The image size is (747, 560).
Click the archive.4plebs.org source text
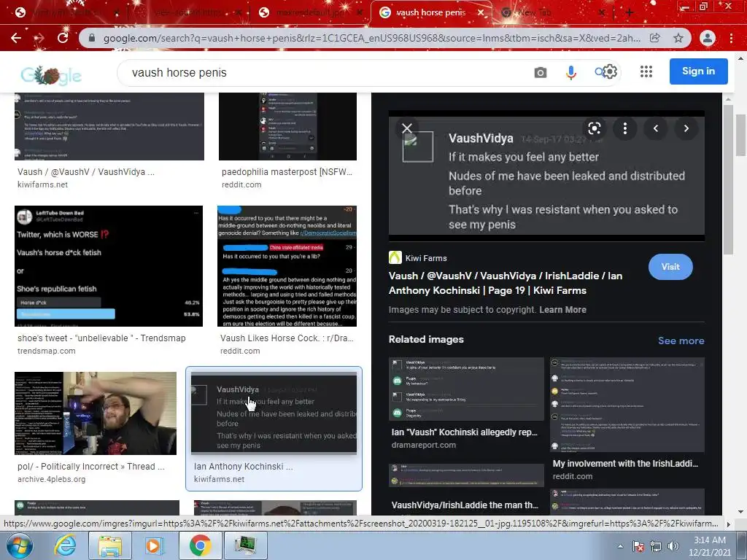point(52,479)
